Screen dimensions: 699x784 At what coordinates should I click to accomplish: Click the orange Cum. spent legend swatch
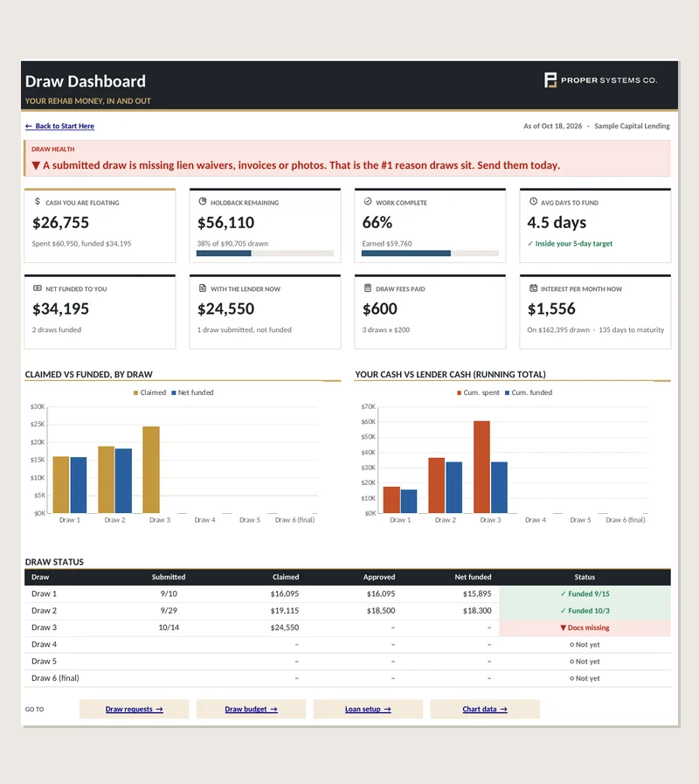[459, 393]
